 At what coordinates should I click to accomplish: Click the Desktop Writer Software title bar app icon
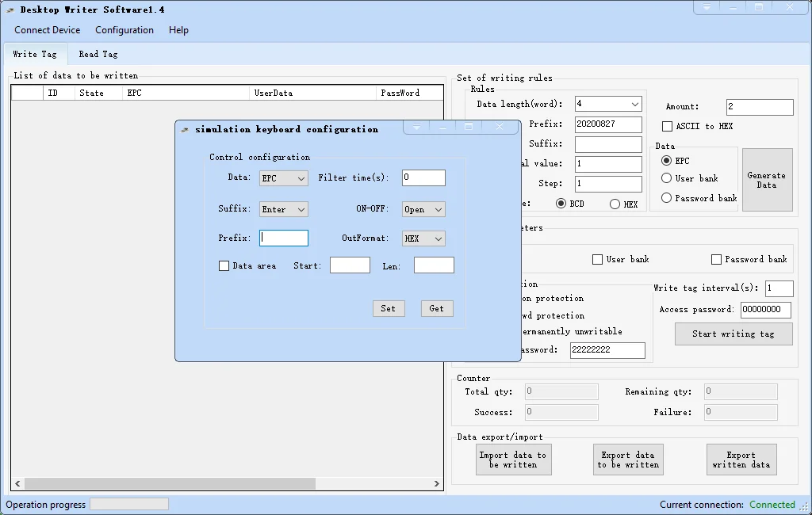pyautogui.click(x=10, y=10)
